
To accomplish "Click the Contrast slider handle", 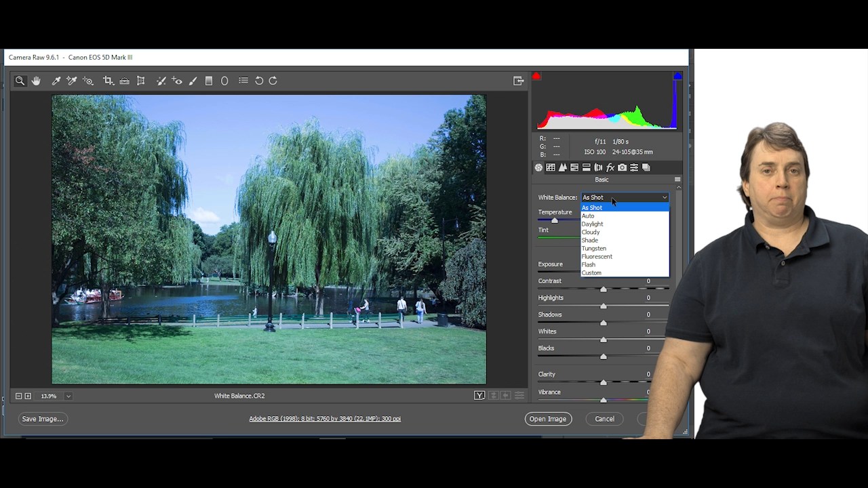I will coord(604,289).
